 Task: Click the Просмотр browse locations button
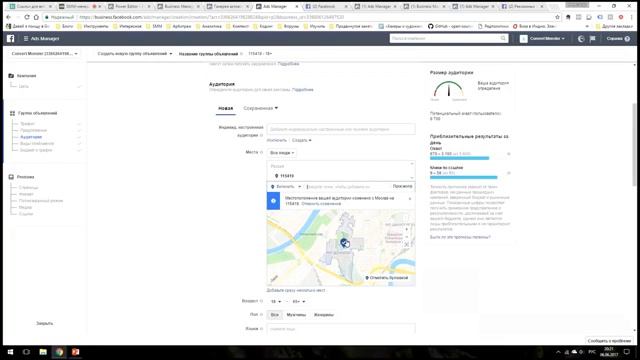coord(402,186)
